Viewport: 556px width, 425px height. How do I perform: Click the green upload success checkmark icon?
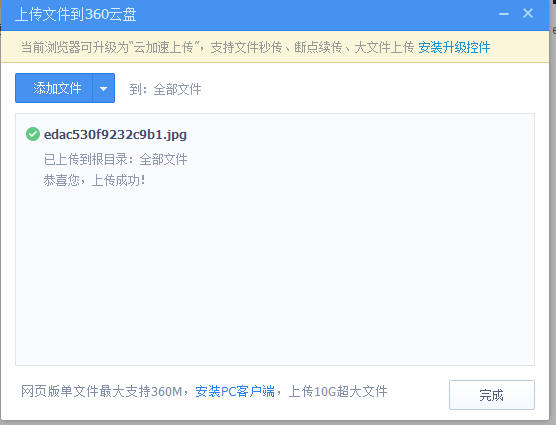pyautogui.click(x=33, y=134)
